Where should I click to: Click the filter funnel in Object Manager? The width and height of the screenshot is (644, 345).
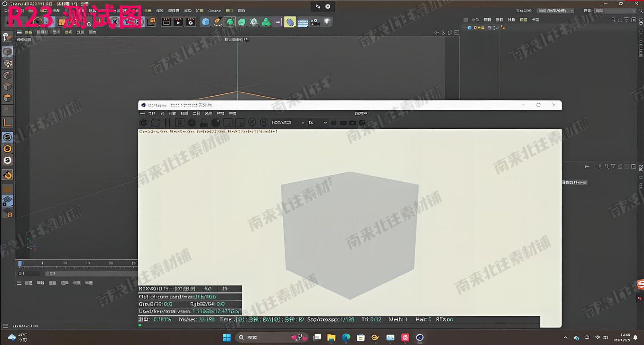[x=626, y=20]
